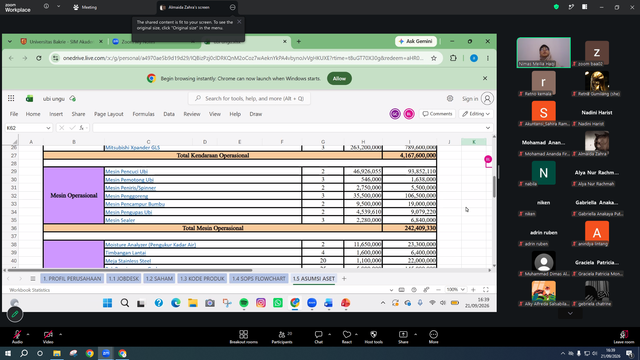
Task: Expand the arrow beside React
Action: (x=356, y=334)
